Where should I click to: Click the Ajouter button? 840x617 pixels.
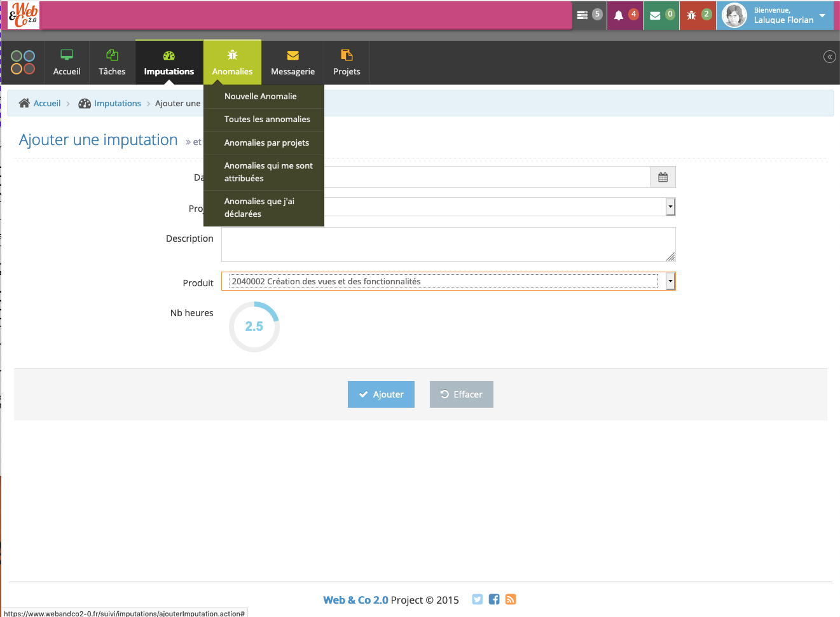coord(381,394)
